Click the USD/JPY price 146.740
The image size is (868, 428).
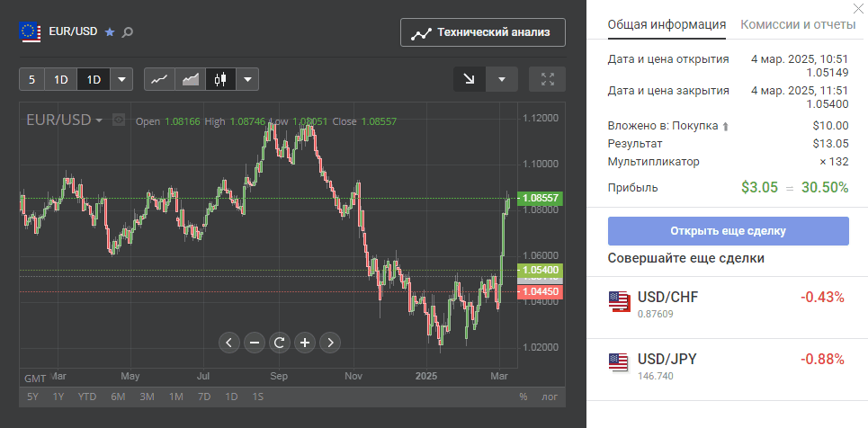click(x=656, y=377)
